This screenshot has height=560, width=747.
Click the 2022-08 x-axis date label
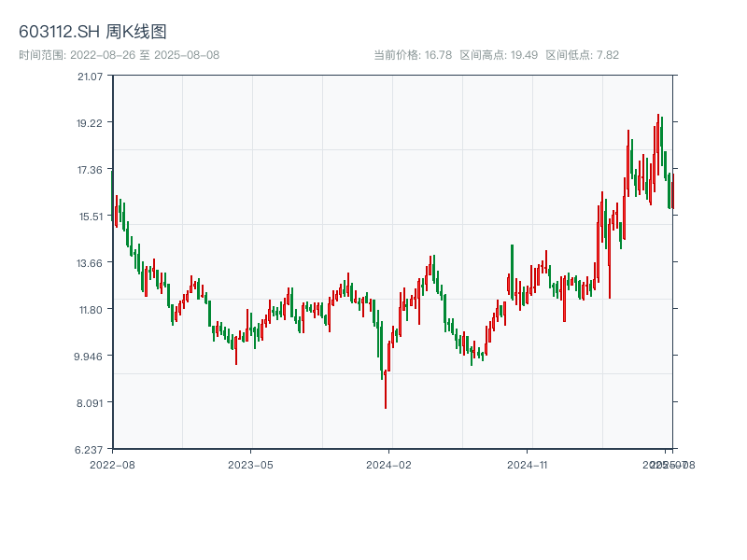[x=112, y=464]
